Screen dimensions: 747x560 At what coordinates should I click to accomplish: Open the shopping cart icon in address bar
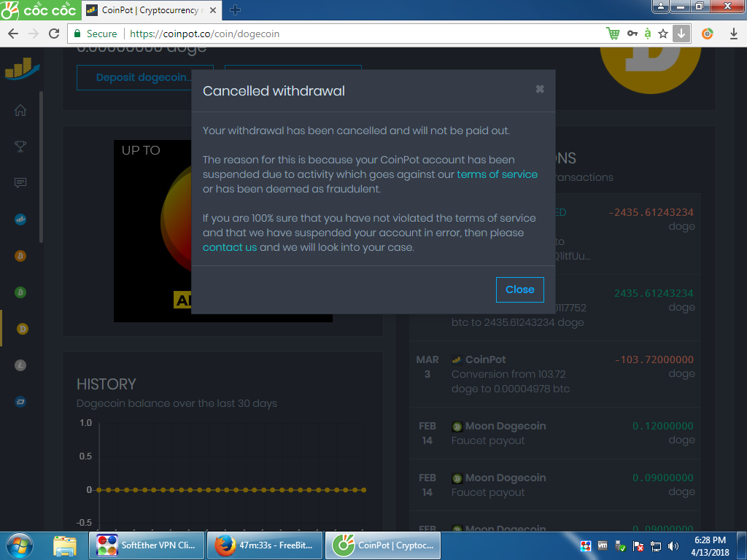[x=613, y=34]
